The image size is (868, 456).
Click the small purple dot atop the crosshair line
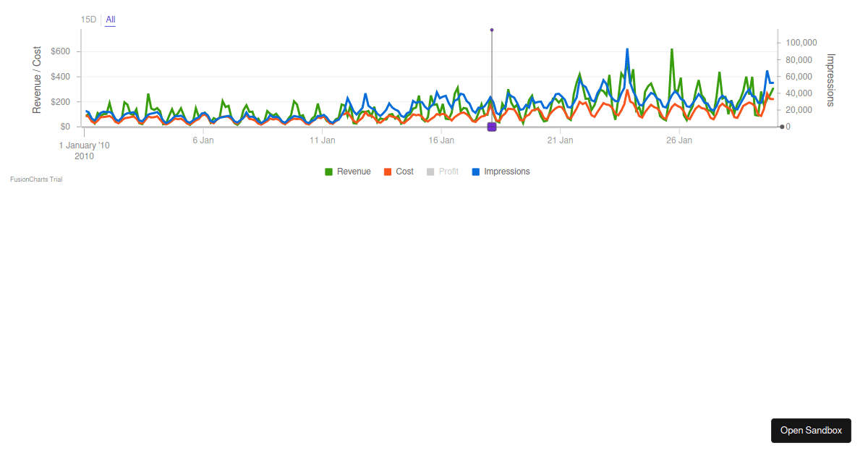click(492, 30)
